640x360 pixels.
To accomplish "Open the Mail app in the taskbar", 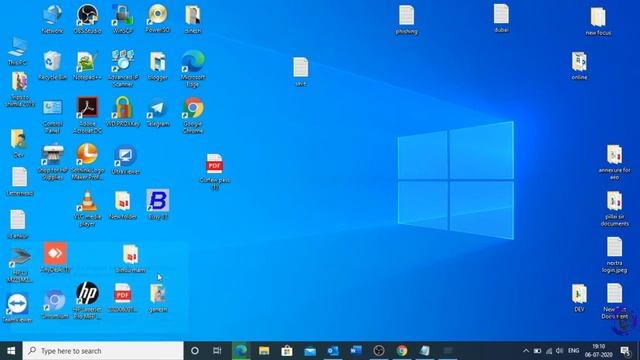I will point(310,351).
